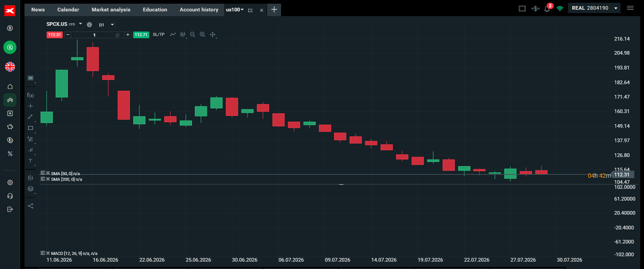The image size is (644, 269).
Task: Select the Fibonacci retracement drawing tool
Action: click(31, 139)
